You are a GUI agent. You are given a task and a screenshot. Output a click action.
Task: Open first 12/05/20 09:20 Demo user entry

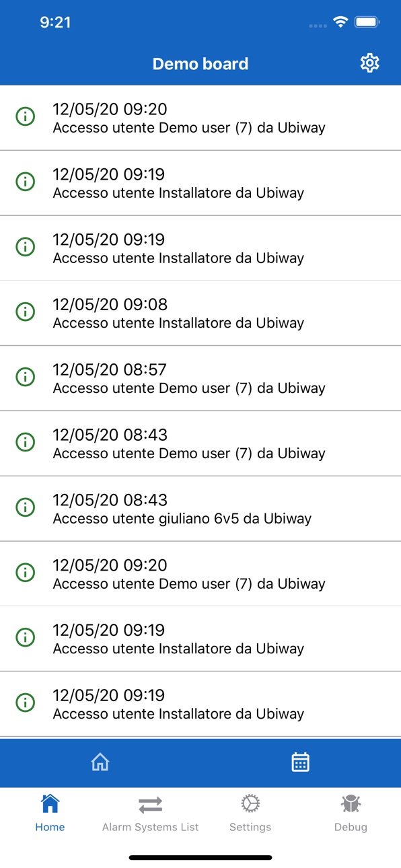(x=200, y=118)
